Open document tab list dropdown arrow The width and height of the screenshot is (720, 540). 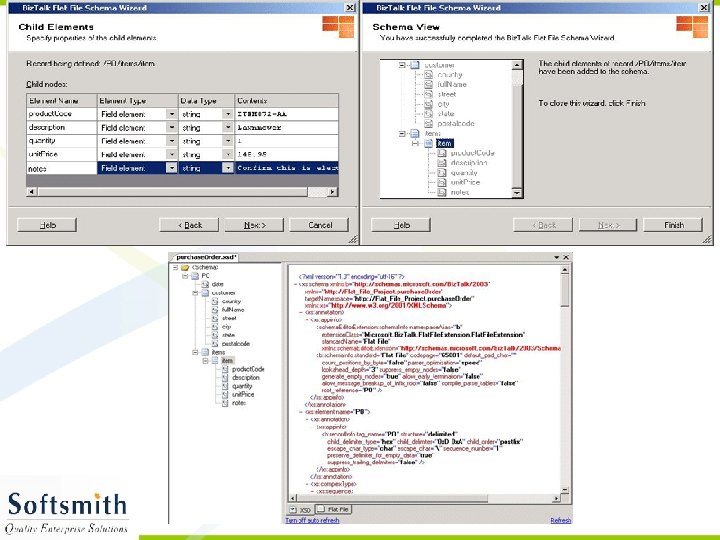(x=557, y=258)
